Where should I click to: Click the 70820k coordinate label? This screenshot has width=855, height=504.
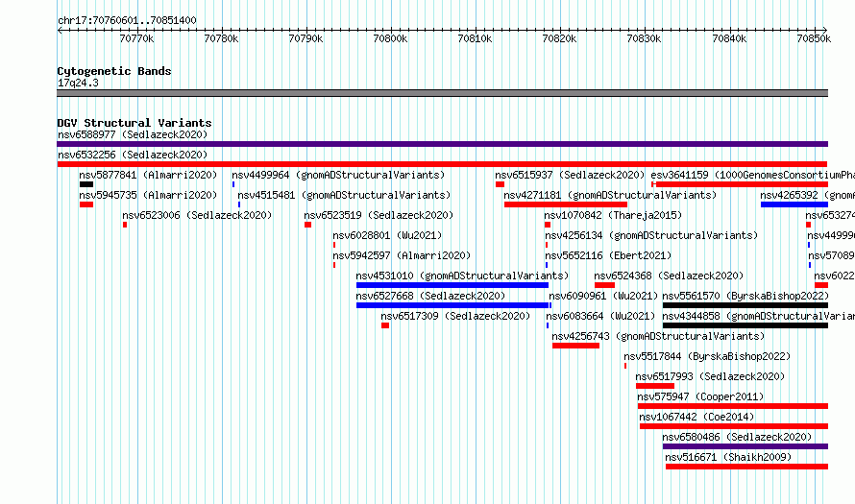(559, 38)
